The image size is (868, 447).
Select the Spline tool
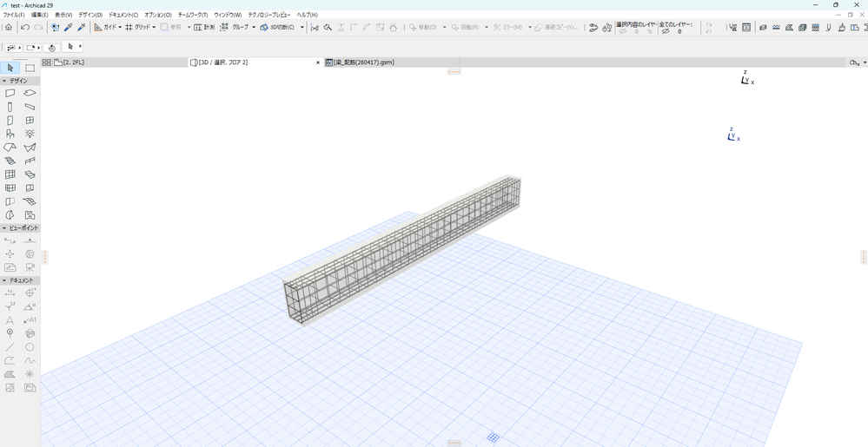(x=30, y=361)
